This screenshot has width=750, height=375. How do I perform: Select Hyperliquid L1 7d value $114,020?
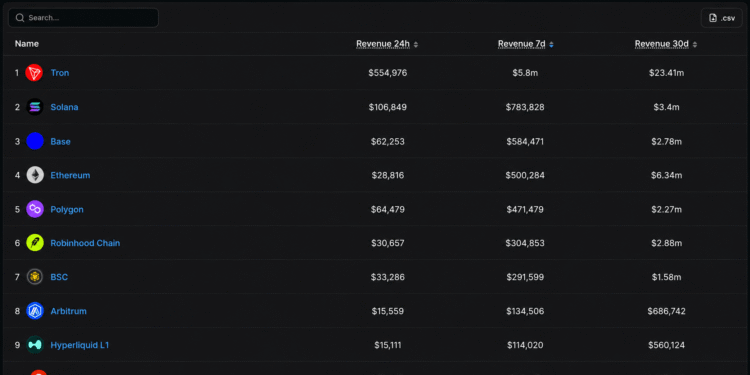pyautogui.click(x=525, y=345)
